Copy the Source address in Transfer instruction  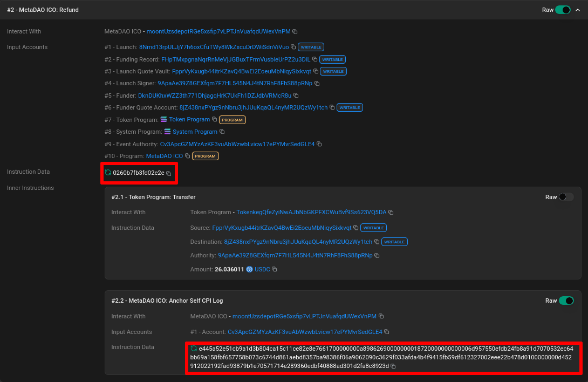[356, 228]
